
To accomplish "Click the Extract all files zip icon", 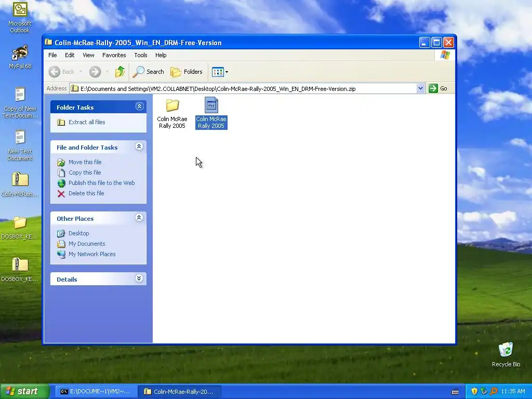I will pos(61,122).
